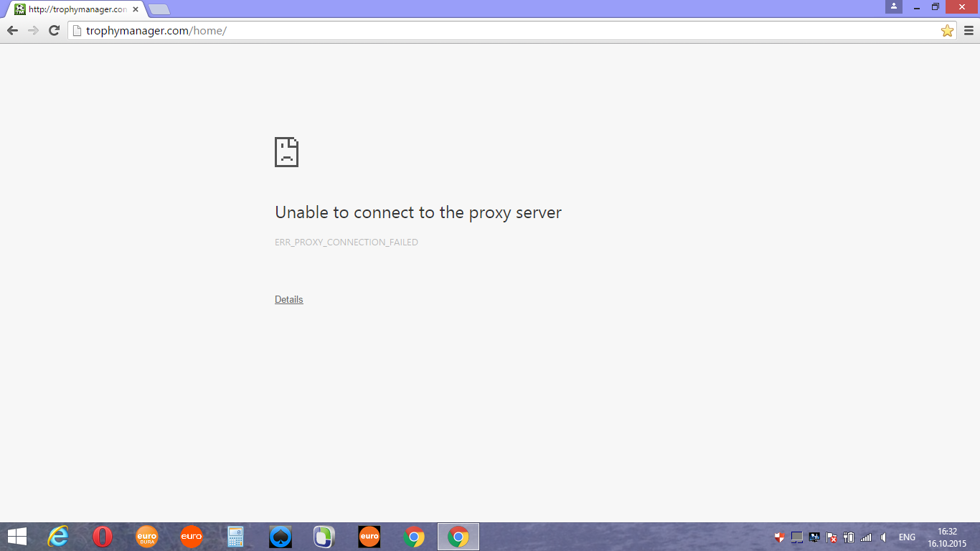Restore down the Chrome window
Screen dimensions: 980x551
point(936,6)
